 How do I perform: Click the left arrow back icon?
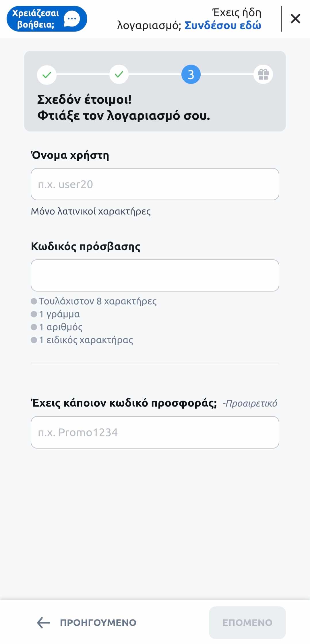coord(44,622)
